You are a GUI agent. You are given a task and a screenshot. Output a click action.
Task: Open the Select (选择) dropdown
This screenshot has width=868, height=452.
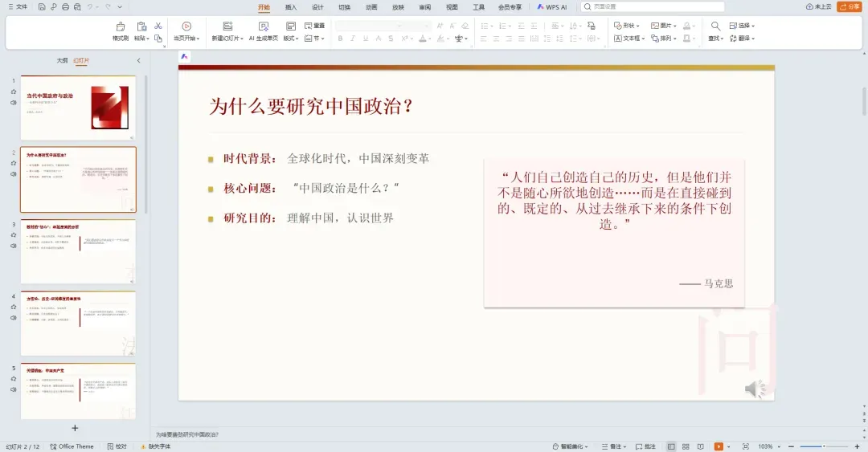tap(742, 26)
